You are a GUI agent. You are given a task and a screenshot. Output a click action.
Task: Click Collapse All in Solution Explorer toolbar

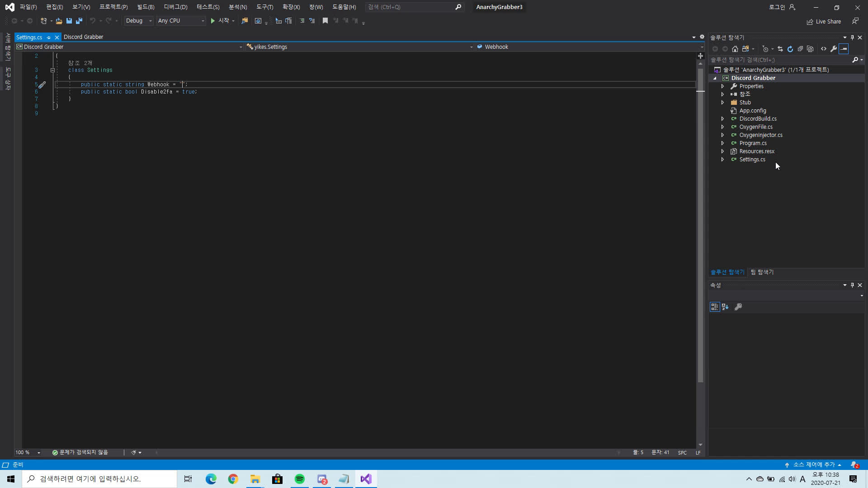click(x=800, y=49)
